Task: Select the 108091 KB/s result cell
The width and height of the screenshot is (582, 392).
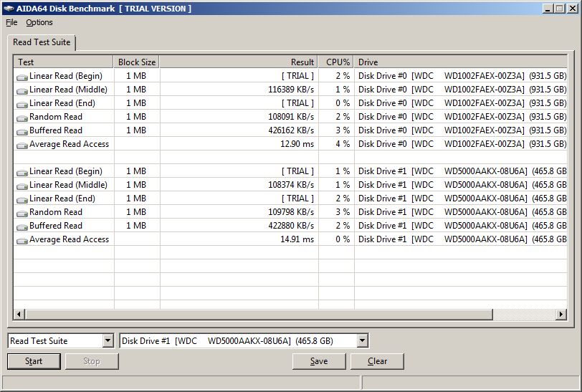Action: click(x=291, y=117)
